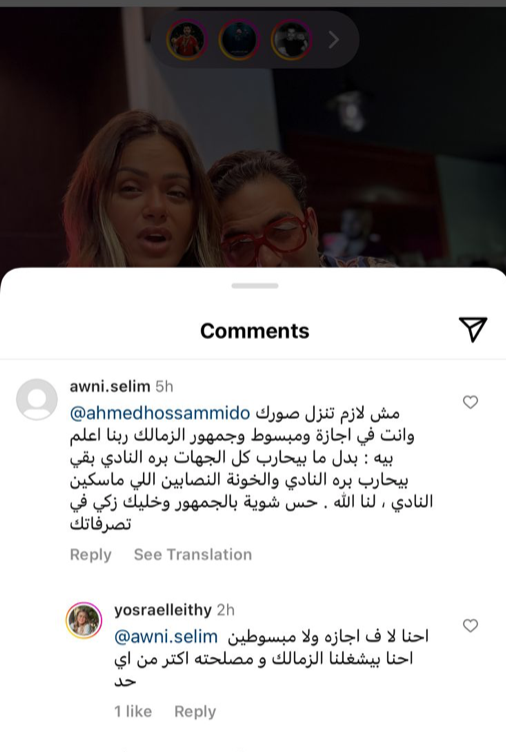
Task: Tap the Comments header title
Action: coord(255,331)
